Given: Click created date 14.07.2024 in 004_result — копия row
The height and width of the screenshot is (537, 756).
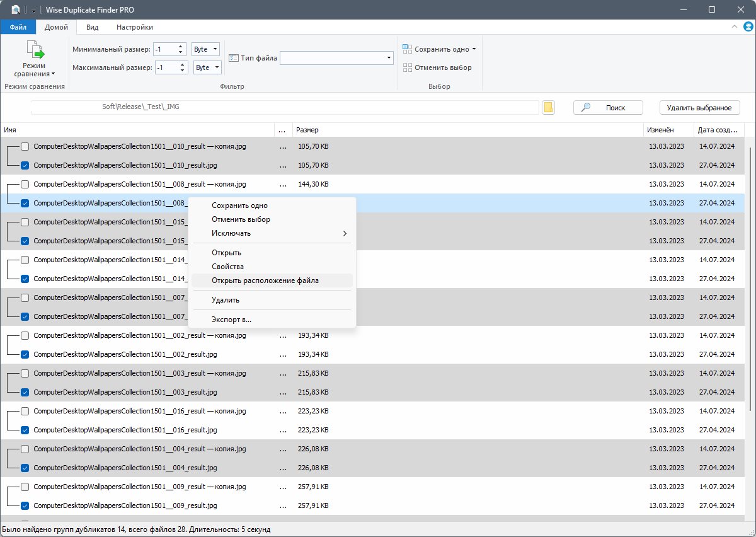Looking at the screenshot, I should click(717, 449).
